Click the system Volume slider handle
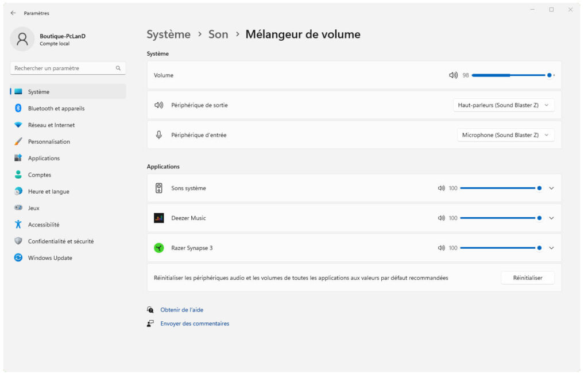The height and width of the screenshot is (377, 588). pos(550,75)
